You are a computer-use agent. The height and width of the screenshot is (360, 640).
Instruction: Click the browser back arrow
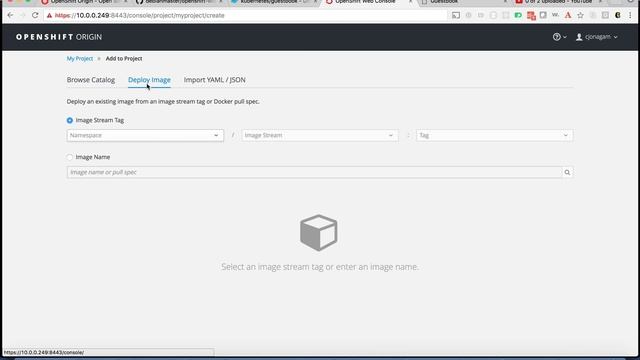[x=10, y=15]
